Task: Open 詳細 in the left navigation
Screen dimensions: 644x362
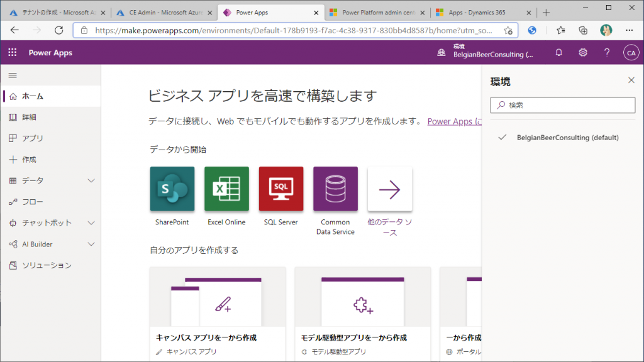Action: [50, 118]
